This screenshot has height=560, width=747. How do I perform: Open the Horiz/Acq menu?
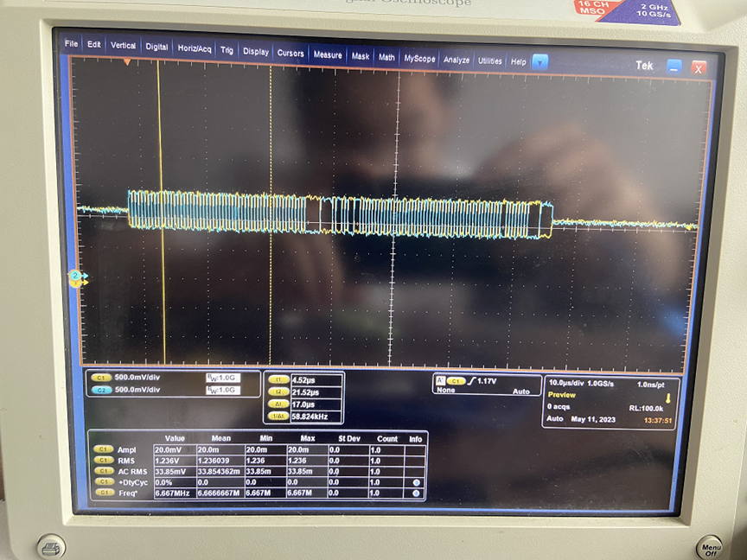point(194,48)
